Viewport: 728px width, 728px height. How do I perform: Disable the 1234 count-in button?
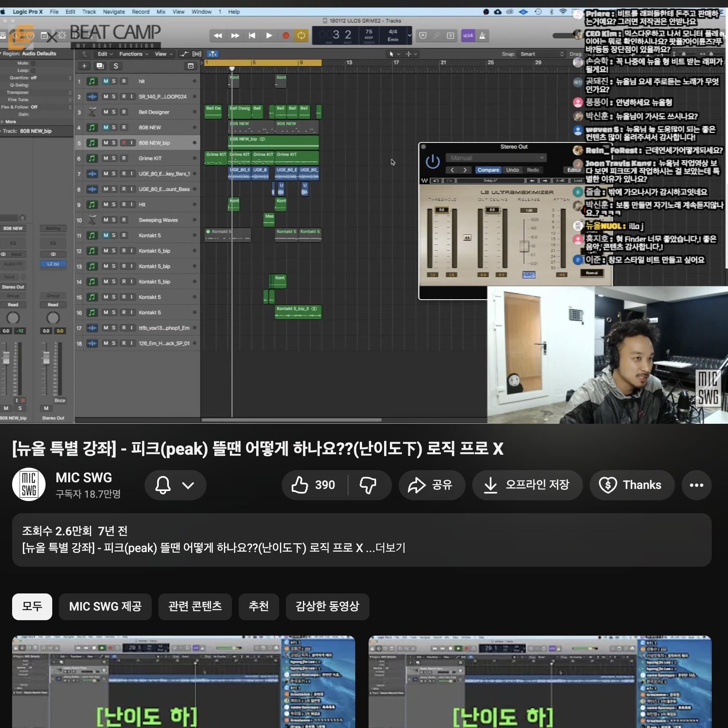pyautogui.click(x=468, y=36)
